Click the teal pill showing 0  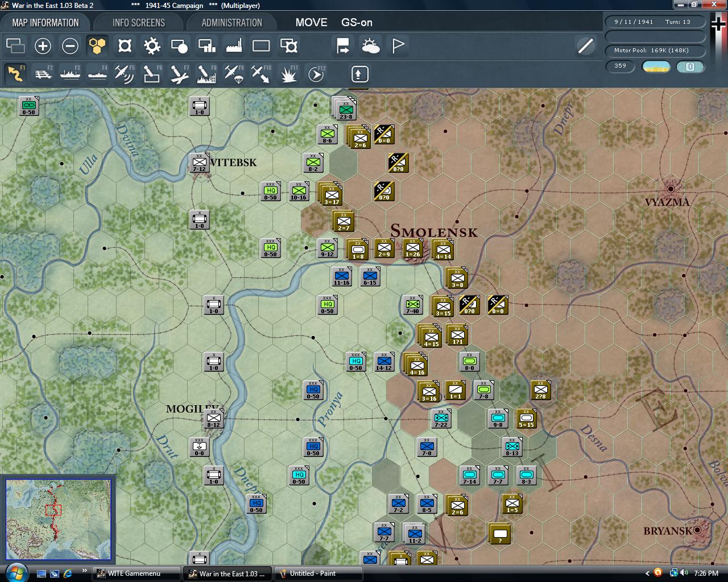click(690, 66)
